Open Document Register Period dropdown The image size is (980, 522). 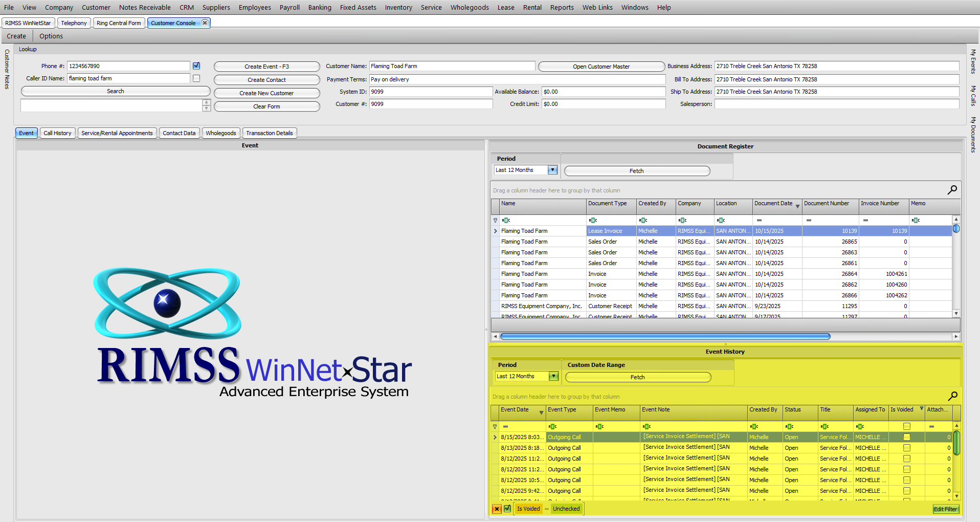pos(552,170)
